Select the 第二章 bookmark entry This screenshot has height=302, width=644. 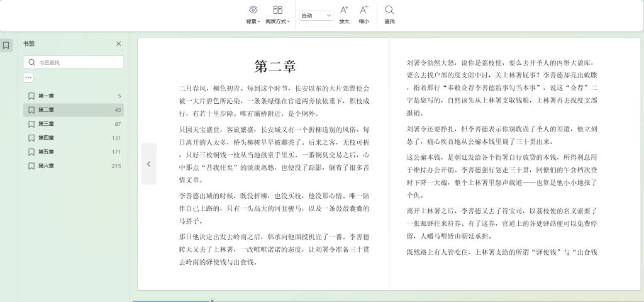tap(47, 110)
